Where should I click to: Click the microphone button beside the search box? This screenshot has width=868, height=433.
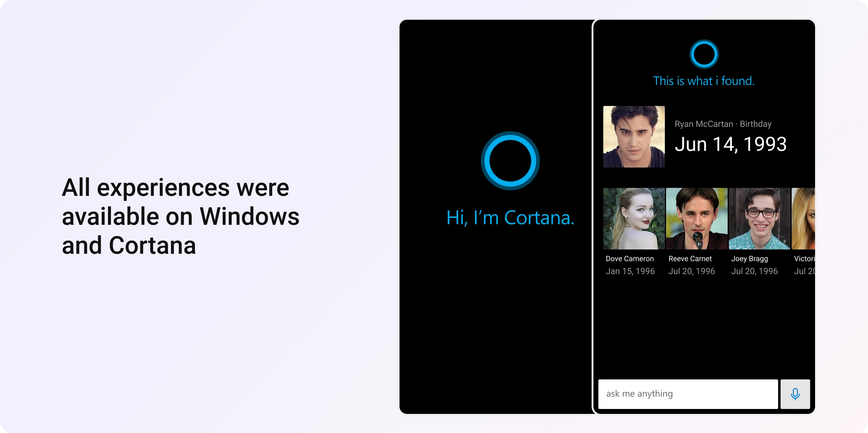click(795, 394)
